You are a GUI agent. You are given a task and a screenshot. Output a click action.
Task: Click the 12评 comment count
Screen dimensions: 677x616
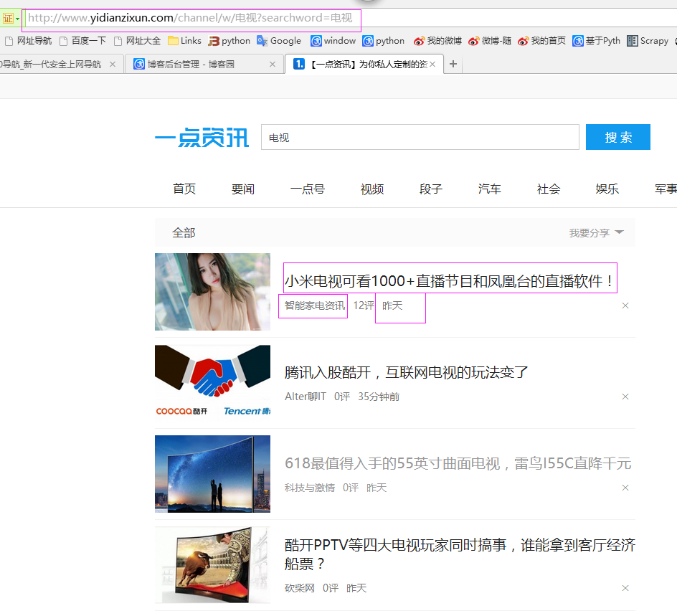tap(364, 305)
